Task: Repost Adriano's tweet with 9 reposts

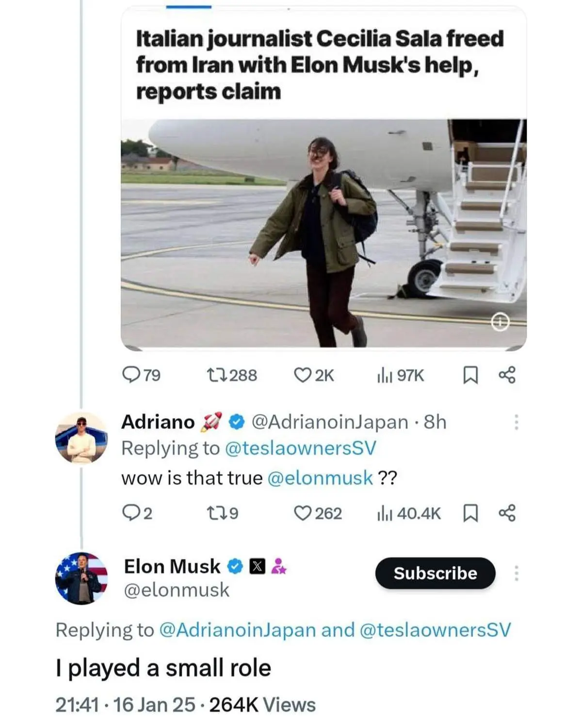Action: pos(213,513)
